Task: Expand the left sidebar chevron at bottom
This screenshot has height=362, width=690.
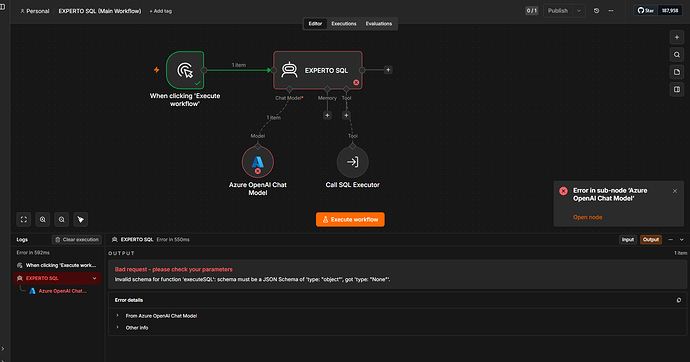Action: click(x=3, y=349)
